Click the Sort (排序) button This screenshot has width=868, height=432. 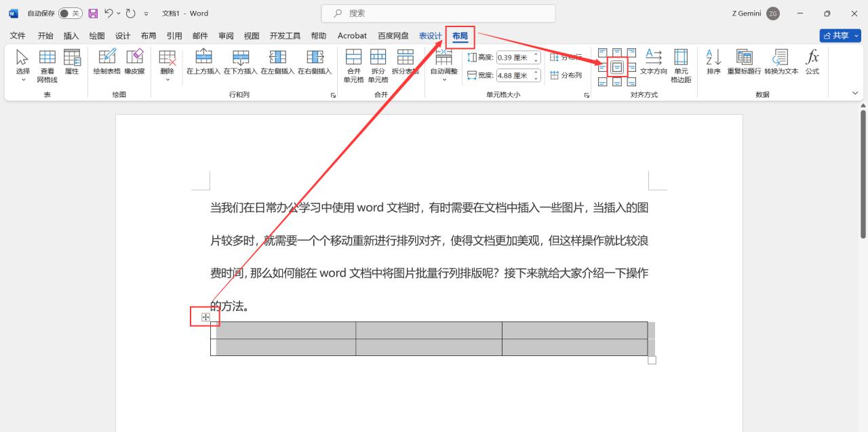coord(713,62)
